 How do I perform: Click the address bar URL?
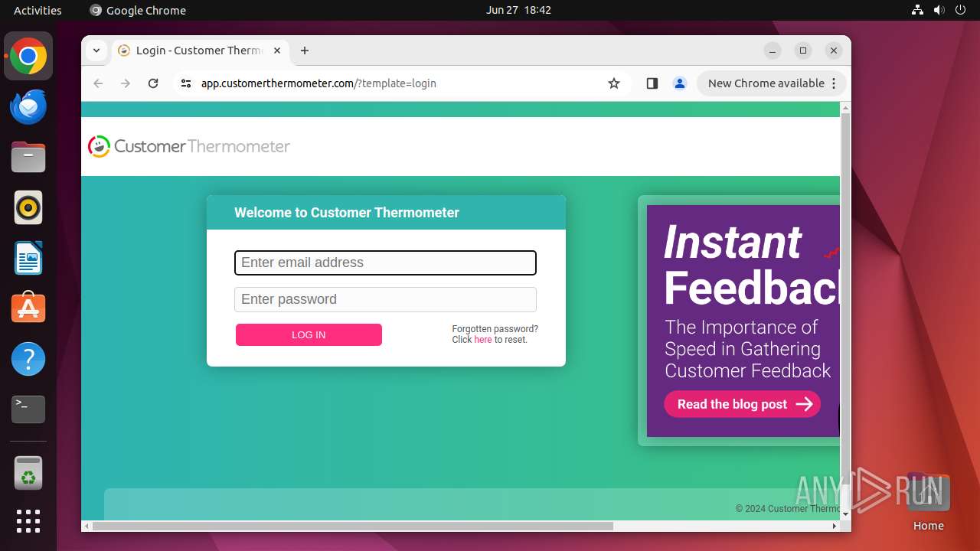(318, 83)
